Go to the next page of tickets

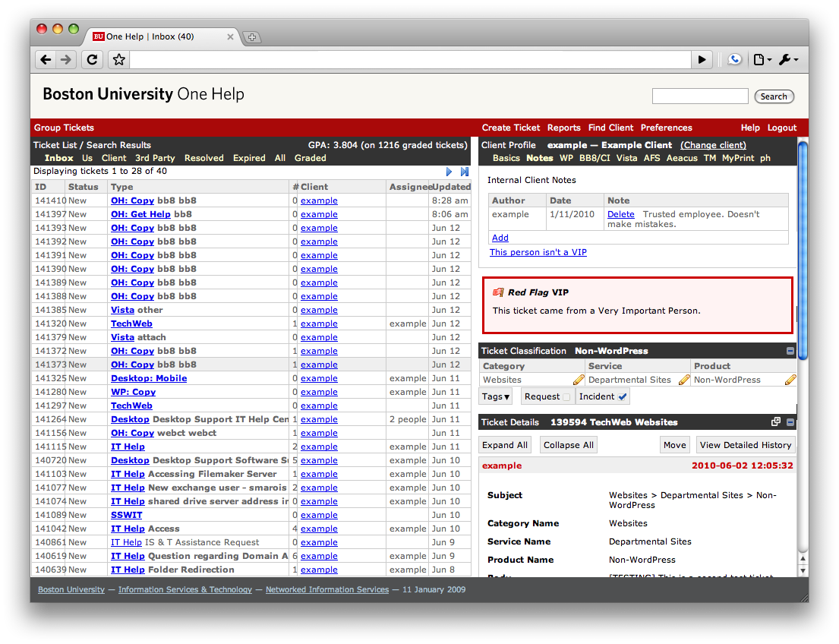click(449, 172)
